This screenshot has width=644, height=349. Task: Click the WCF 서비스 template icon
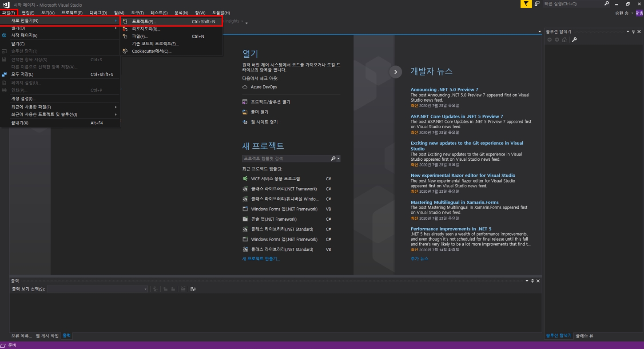245,178
